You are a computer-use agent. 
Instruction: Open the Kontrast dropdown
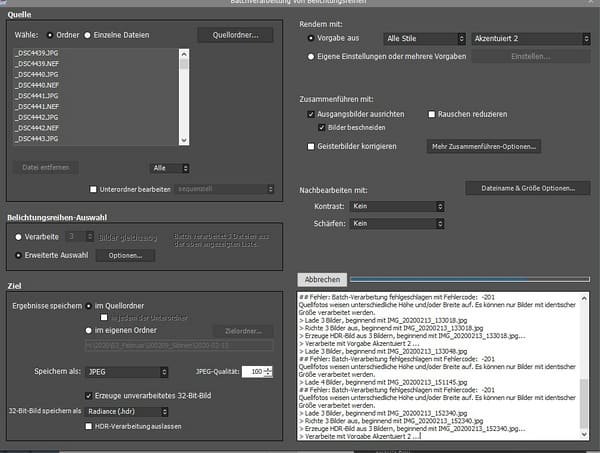(x=397, y=207)
